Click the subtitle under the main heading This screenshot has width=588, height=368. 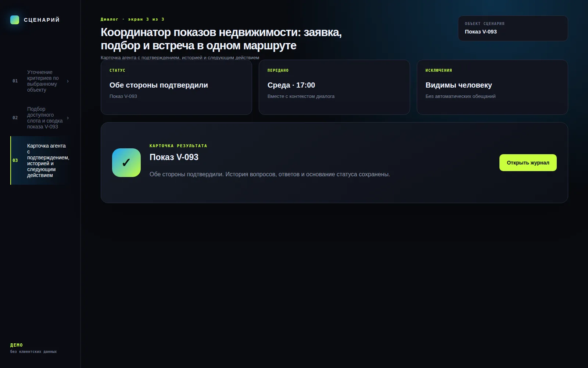point(180,57)
